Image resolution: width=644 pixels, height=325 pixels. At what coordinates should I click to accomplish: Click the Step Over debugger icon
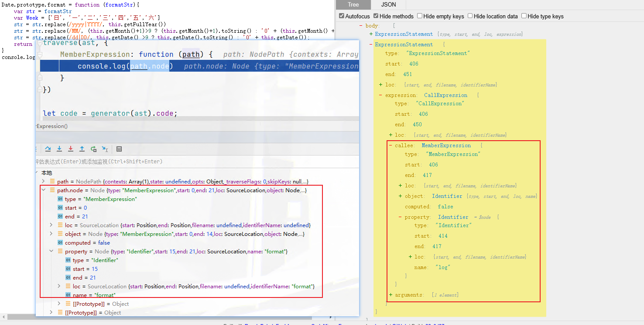click(48, 149)
